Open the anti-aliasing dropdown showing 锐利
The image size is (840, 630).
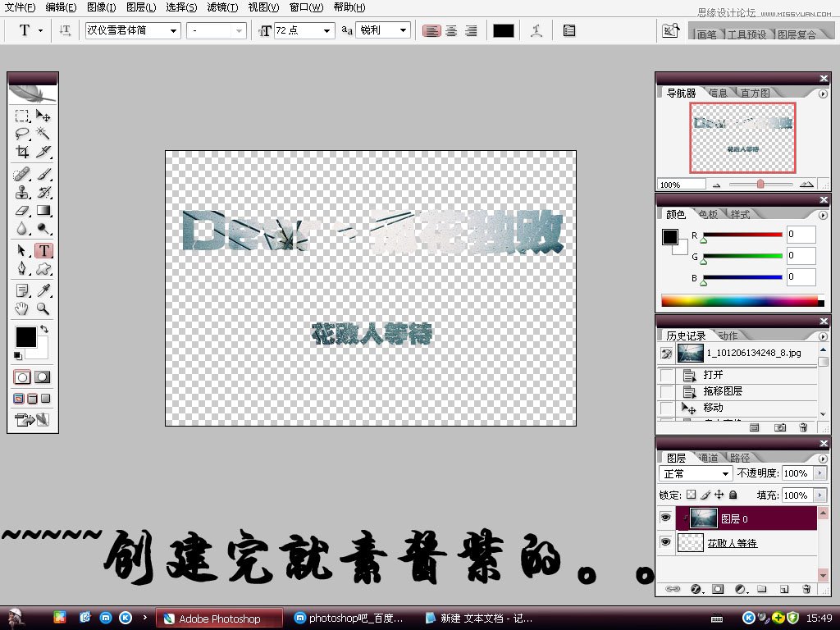[x=382, y=30]
